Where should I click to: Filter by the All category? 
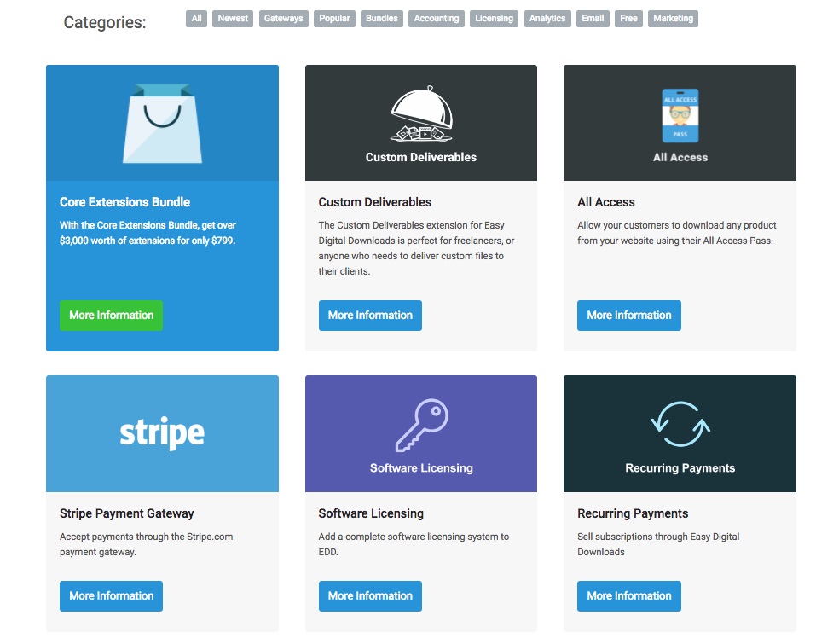(196, 18)
